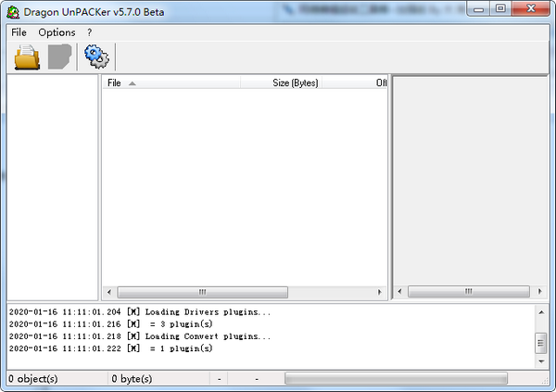
Task: Select the '= 1 plugin(s)' log line
Action: [x=110, y=348]
